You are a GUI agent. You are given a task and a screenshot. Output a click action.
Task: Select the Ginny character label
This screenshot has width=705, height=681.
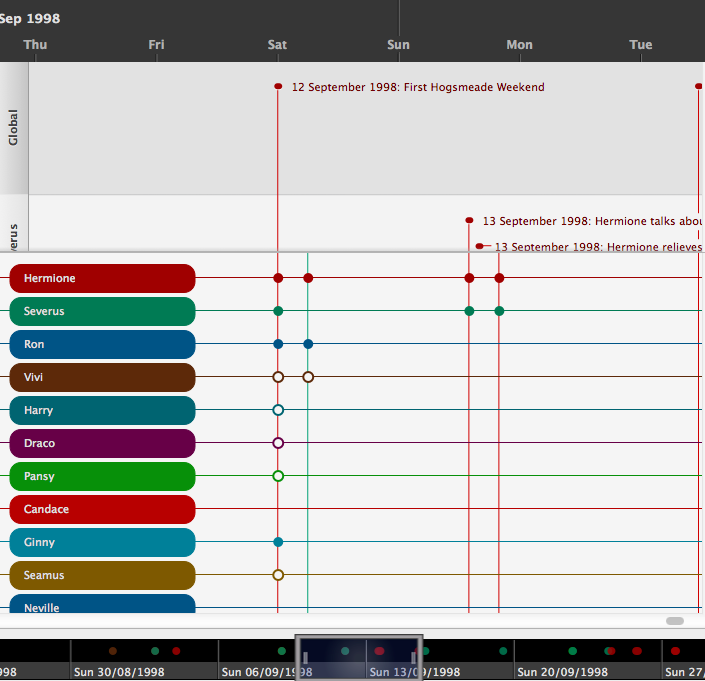tap(101, 542)
